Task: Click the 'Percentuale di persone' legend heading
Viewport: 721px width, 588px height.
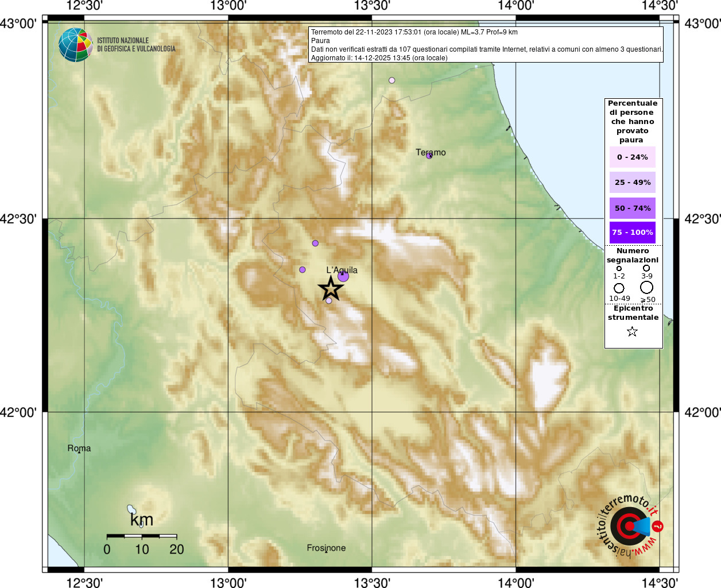Action: tap(633, 121)
